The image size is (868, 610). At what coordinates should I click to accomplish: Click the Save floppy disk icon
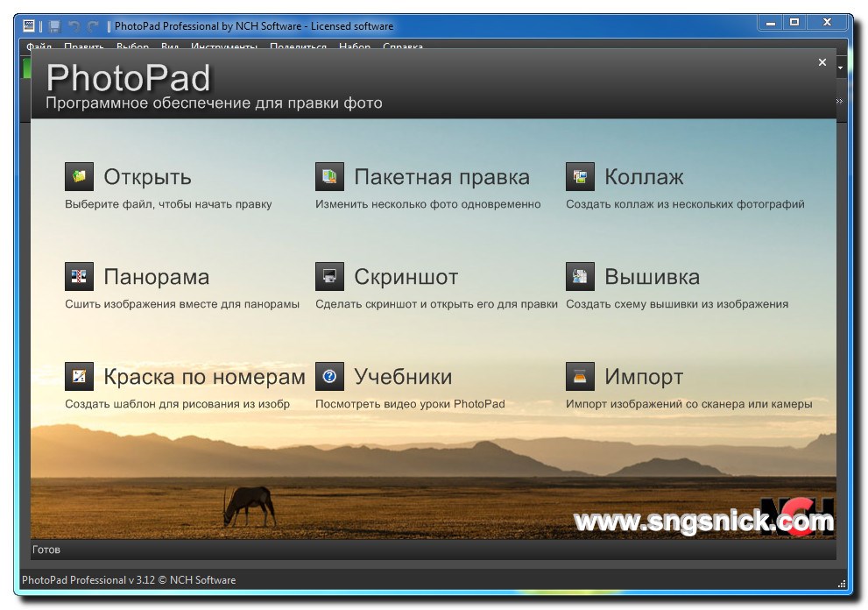[54, 26]
